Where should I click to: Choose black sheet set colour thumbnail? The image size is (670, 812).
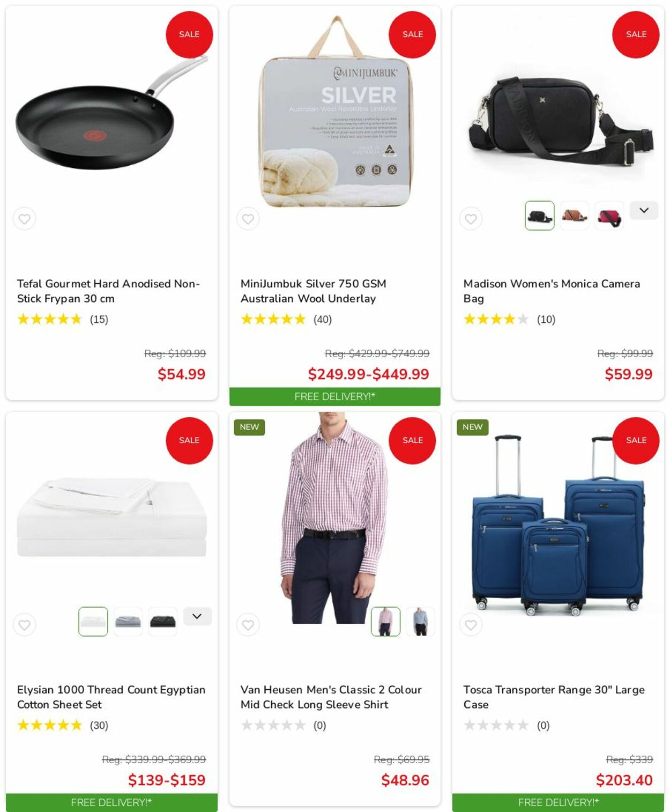click(162, 622)
